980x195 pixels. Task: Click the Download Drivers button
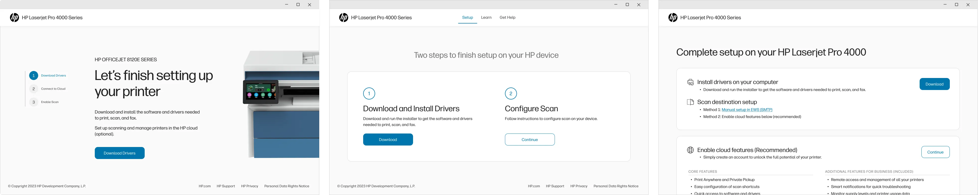[x=119, y=153]
